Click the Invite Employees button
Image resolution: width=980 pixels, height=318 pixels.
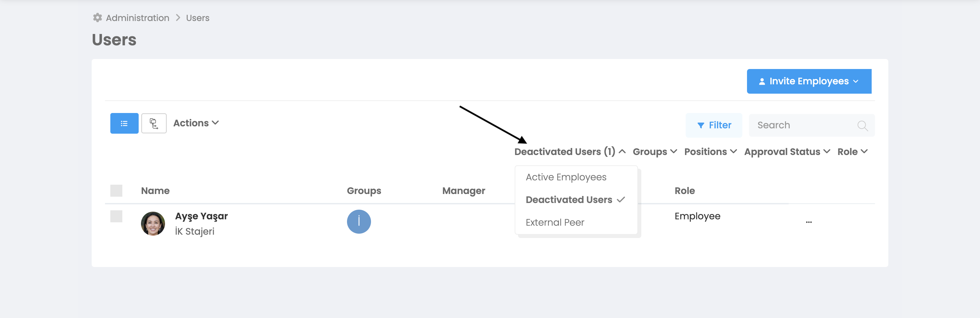pyautogui.click(x=809, y=81)
